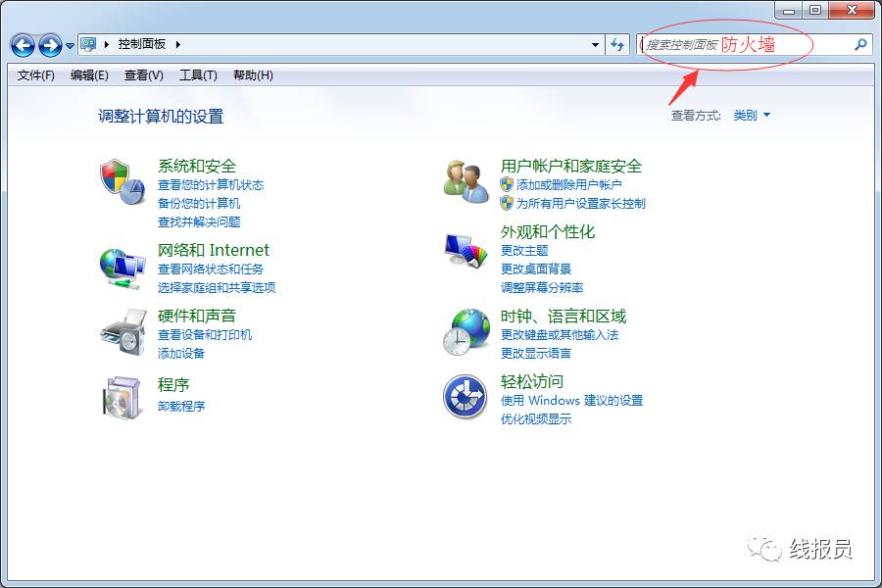
Task: Click the 网络和 Internet globe icon
Action: coord(121,267)
